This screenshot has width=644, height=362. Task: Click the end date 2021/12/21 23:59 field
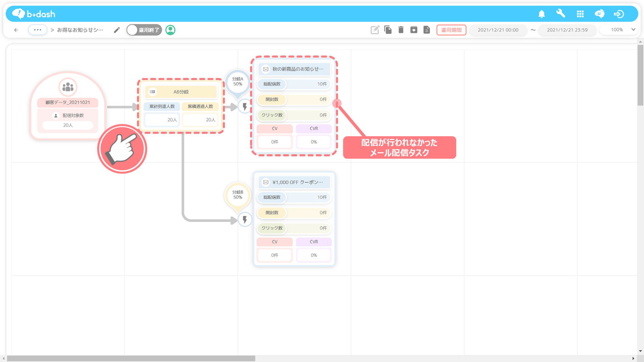pos(567,30)
